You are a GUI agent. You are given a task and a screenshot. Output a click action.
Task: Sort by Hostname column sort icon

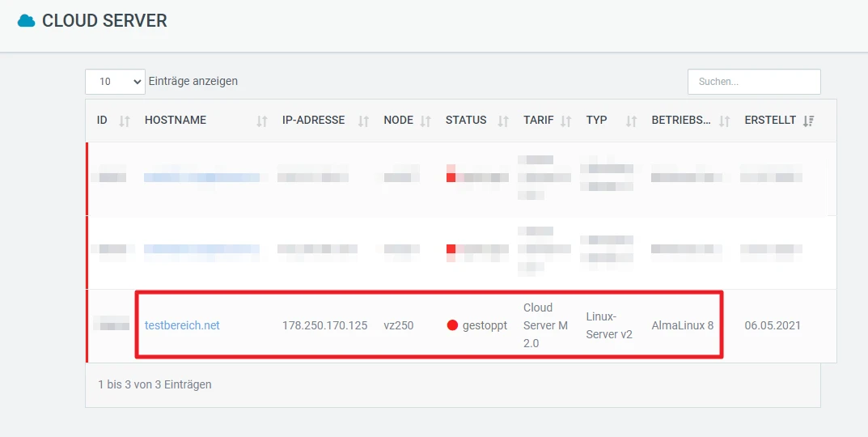(261, 121)
